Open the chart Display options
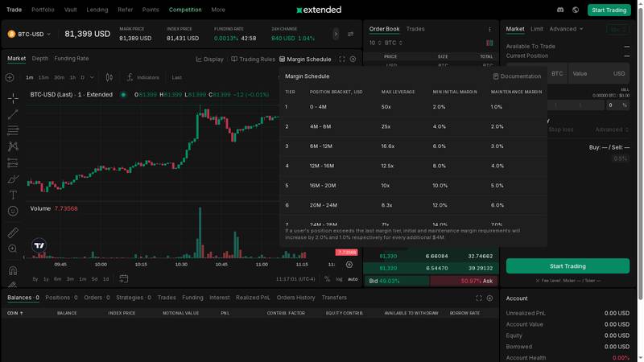 point(210,59)
